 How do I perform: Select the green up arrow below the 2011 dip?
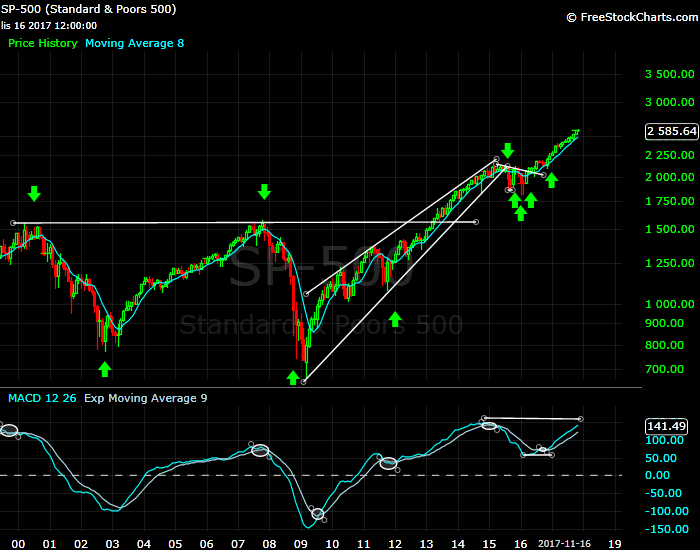coord(395,319)
